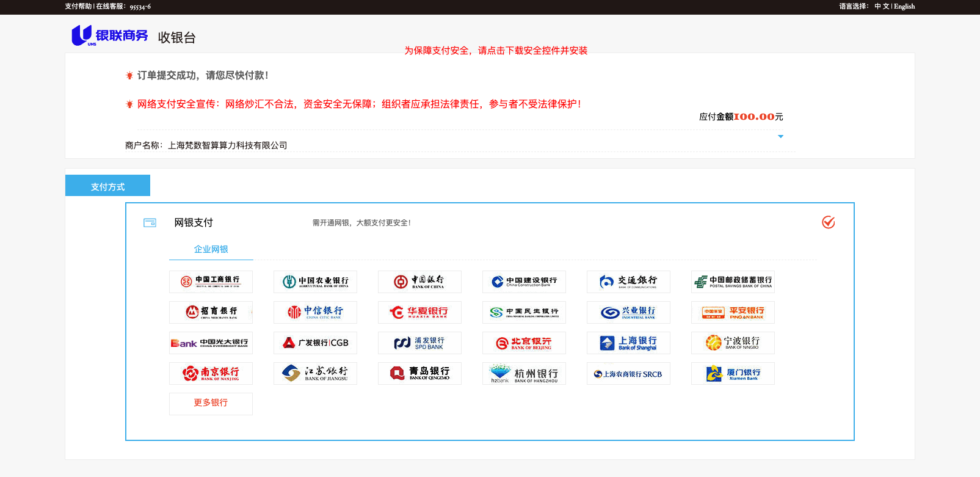Image resolution: width=980 pixels, height=477 pixels.
Task: Select Bank of Ningbo (宁波银行)
Action: click(733, 343)
